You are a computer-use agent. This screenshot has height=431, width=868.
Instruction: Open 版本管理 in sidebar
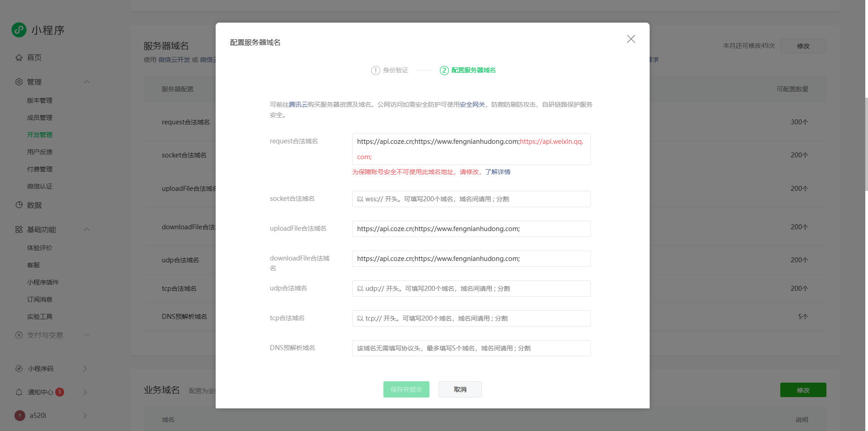(x=40, y=100)
